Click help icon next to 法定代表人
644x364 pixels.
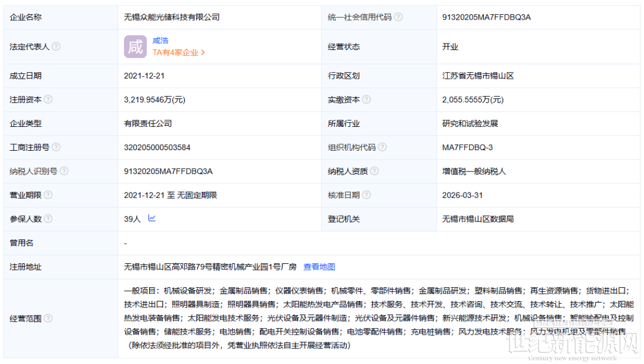[x=56, y=46]
